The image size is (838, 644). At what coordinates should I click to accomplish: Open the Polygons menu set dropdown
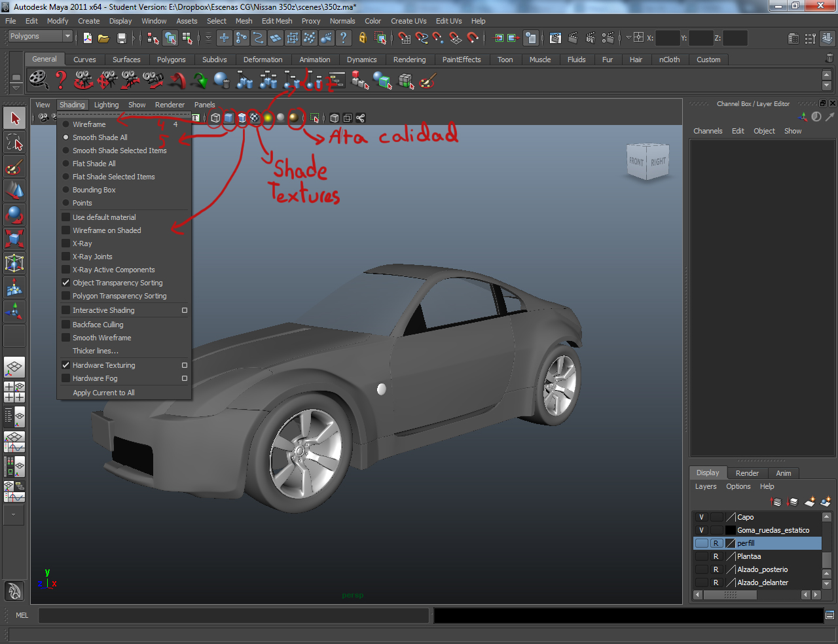[x=39, y=37]
